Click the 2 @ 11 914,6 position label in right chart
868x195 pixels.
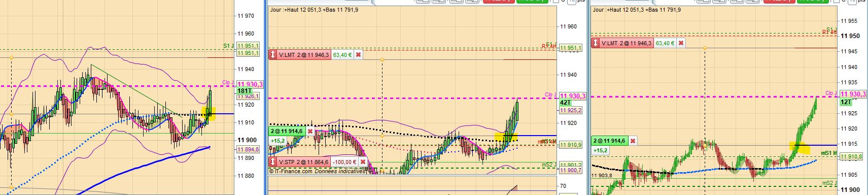[x=609, y=141]
